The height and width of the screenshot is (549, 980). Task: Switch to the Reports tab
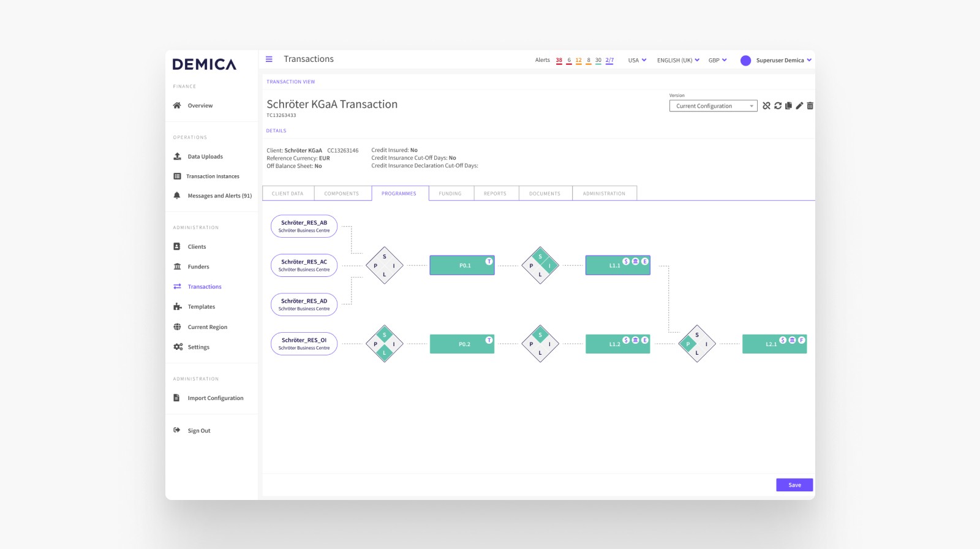coord(495,194)
